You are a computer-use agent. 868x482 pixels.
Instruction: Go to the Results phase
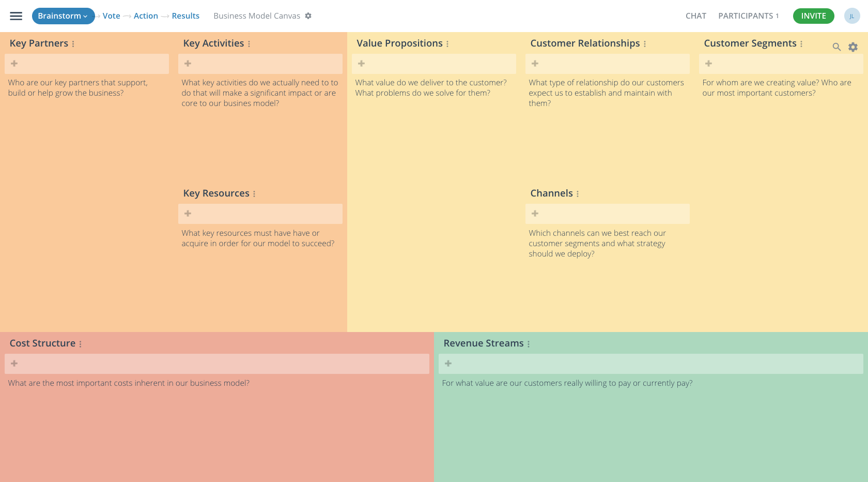(x=184, y=16)
